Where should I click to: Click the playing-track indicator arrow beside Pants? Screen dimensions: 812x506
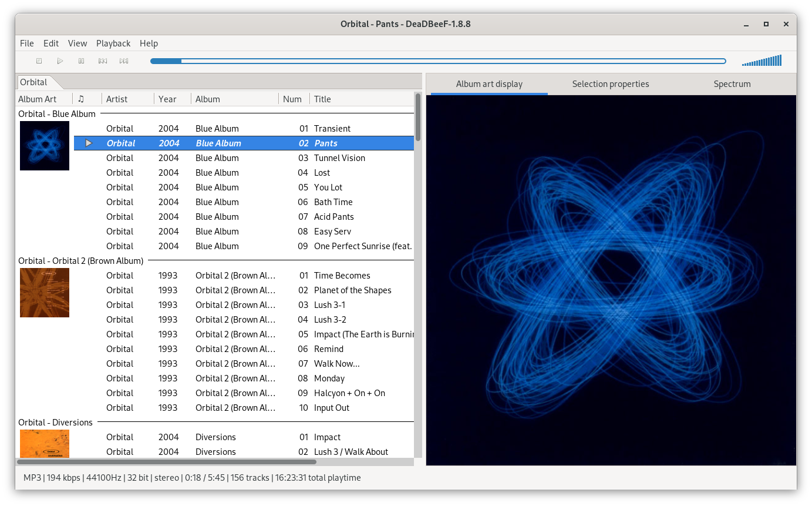[88, 143]
